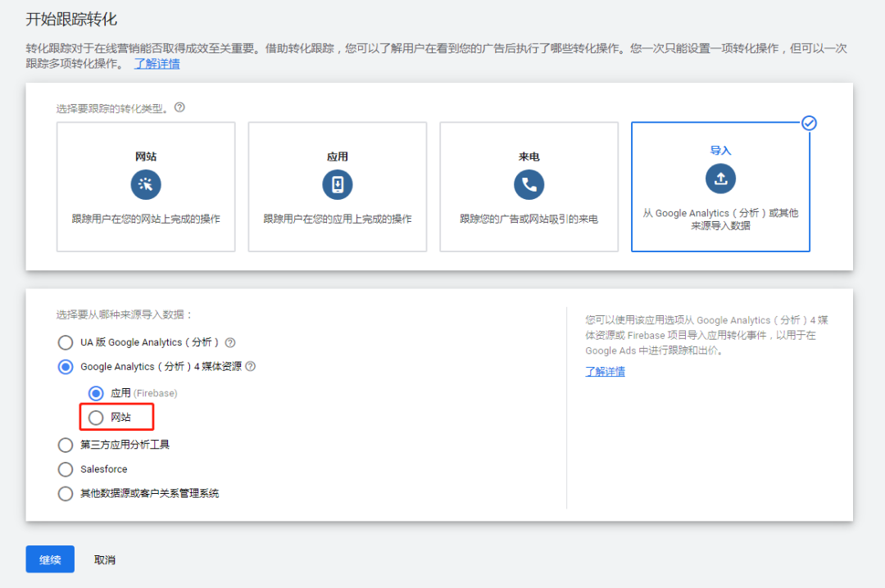Click text 跟踪用户在您的应用上完成的操作
The height and width of the screenshot is (588, 885).
[338, 219]
